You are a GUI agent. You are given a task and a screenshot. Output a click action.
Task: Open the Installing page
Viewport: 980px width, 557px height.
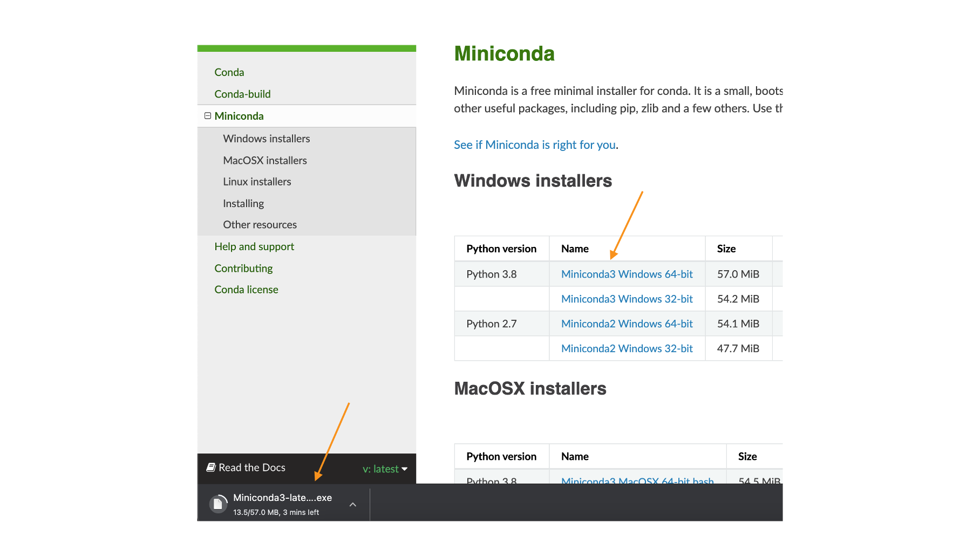(243, 203)
